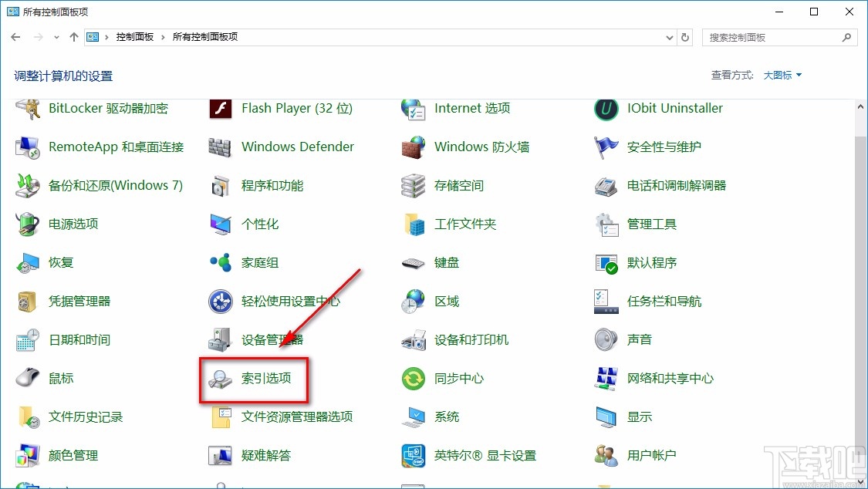Click the back navigation arrow

tap(15, 36)
